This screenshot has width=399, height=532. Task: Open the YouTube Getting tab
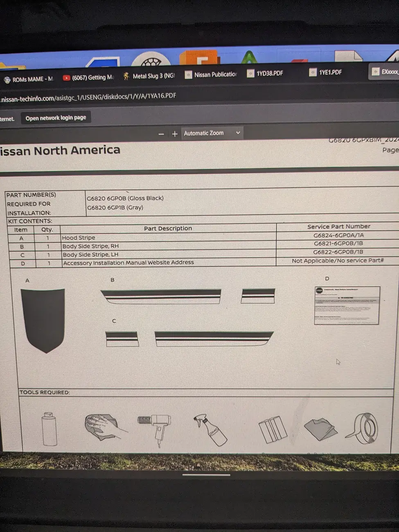pos(88,77)
